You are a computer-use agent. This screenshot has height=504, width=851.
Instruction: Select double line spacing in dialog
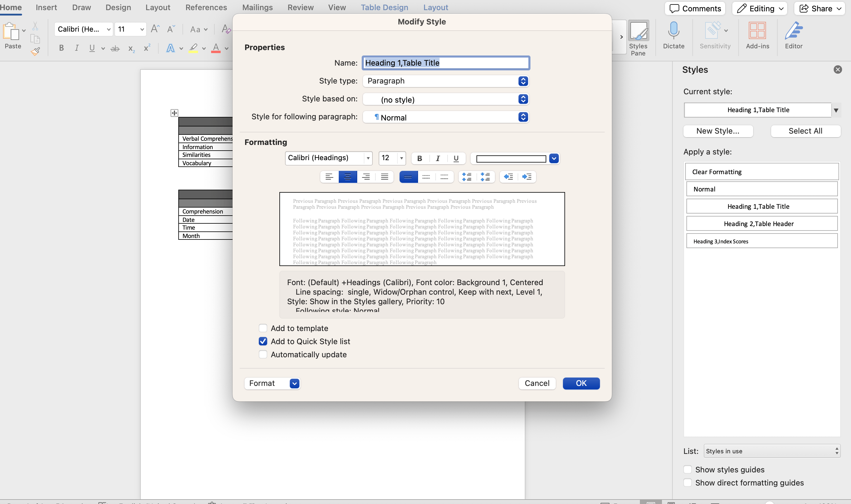tap(444, 177)
